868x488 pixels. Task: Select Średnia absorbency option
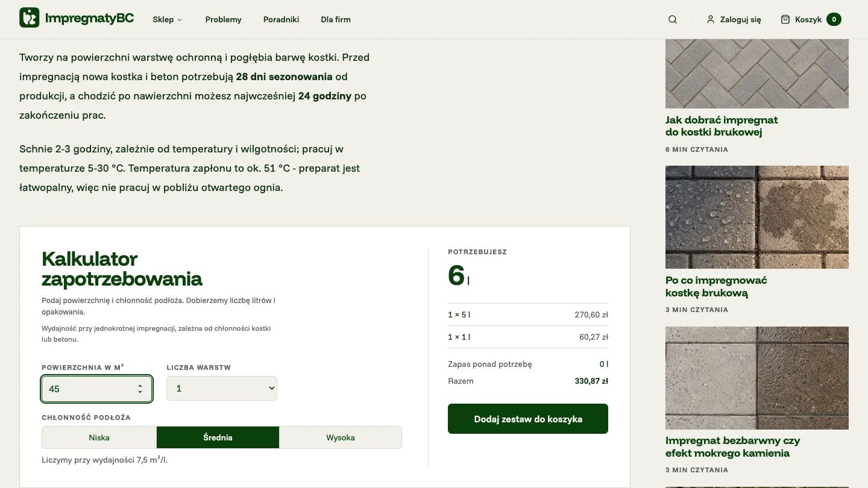pyautogui.click(x=218, y=437)
